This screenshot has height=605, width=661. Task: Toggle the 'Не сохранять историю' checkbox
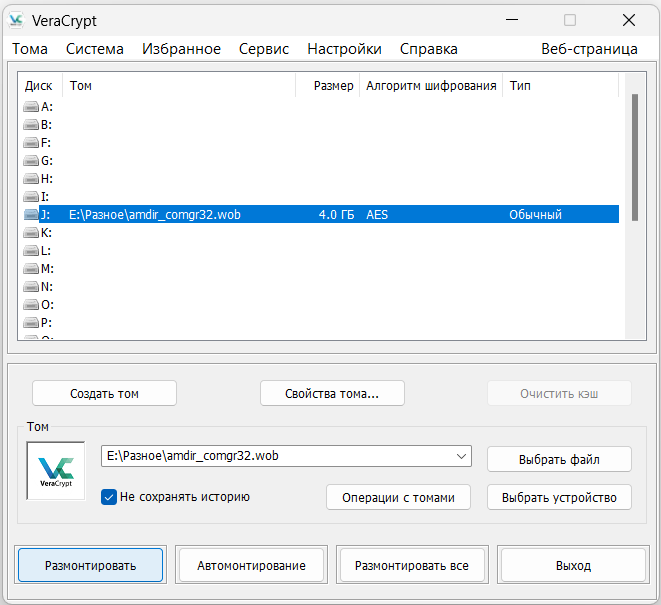tap(109, 497)
